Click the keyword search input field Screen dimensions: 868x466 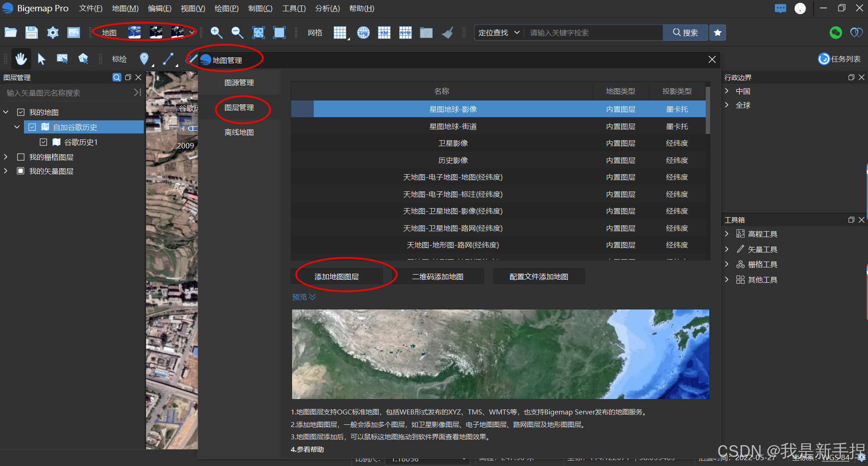pyautogui.click(x=593, y=33)
